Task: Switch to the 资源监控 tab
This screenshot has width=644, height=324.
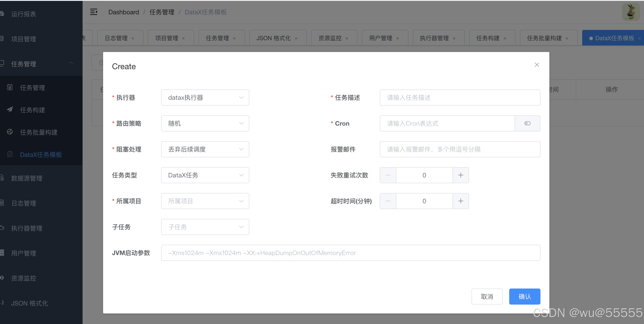Action: 330,38
